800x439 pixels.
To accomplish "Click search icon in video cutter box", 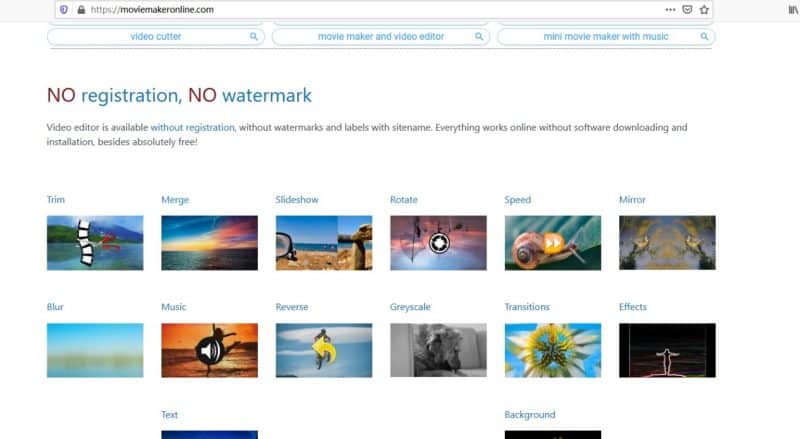I will pyautogui.click(x=254, y=36).
